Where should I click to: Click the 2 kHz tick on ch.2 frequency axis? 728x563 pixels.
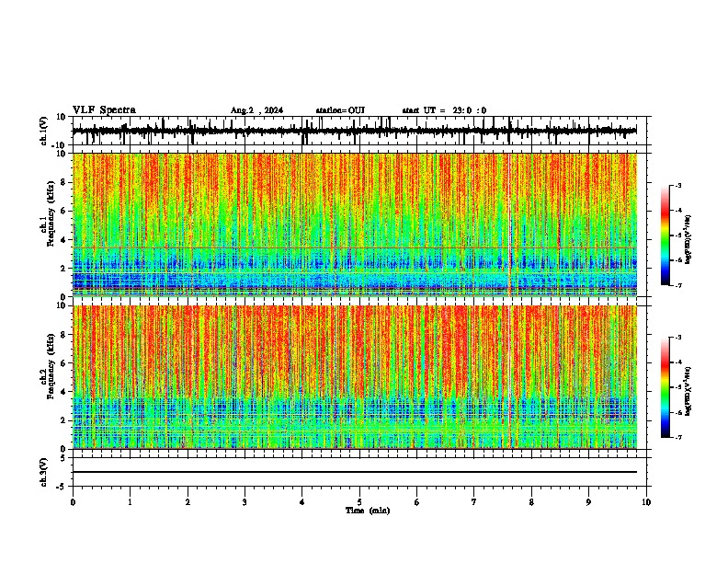[64, 420]
